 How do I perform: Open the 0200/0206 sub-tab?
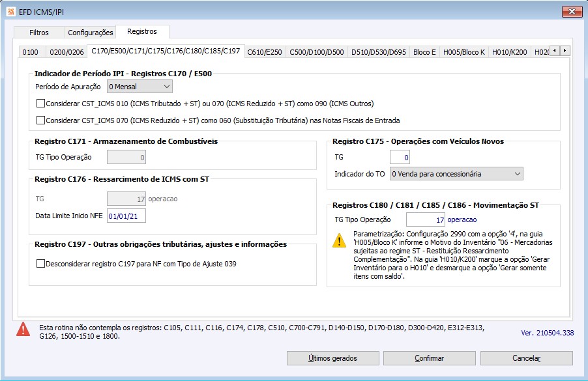[x=66, y=52]
